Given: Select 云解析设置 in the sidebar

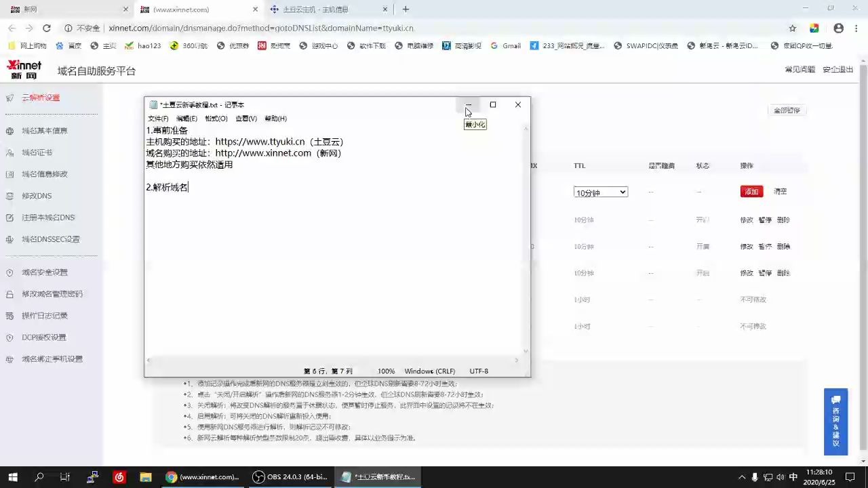Looking at the screenshot, I should [x=41, y=98].
